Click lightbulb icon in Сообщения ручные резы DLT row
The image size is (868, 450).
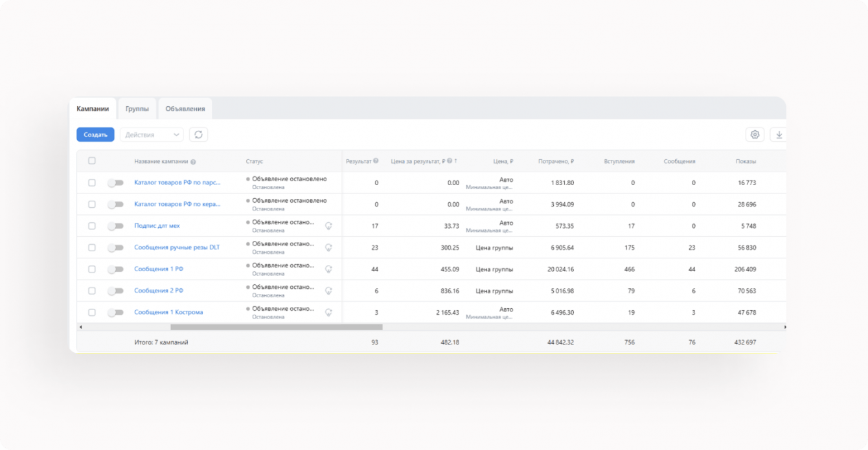[x=328, y=247]
